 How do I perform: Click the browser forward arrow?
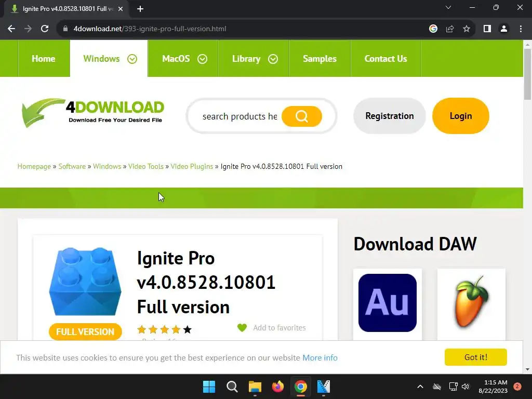point(28,29)
